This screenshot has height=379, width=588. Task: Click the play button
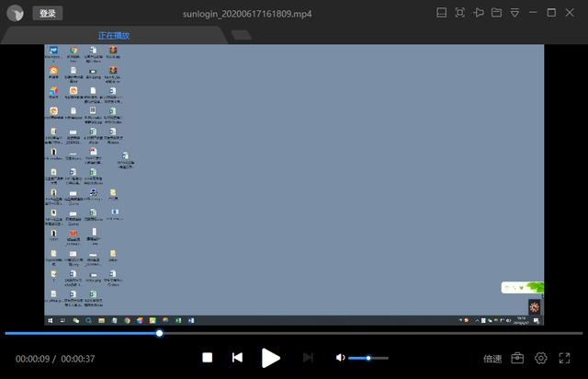click(270, 358)
